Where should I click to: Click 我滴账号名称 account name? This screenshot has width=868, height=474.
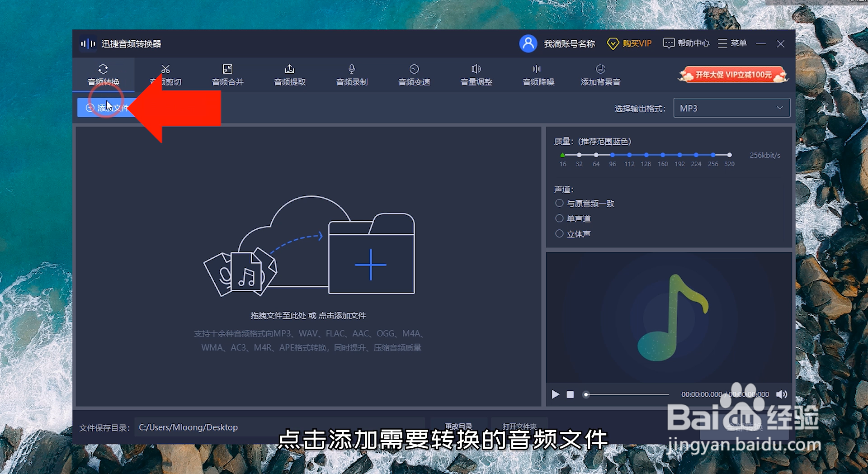(x=569, y=44)
